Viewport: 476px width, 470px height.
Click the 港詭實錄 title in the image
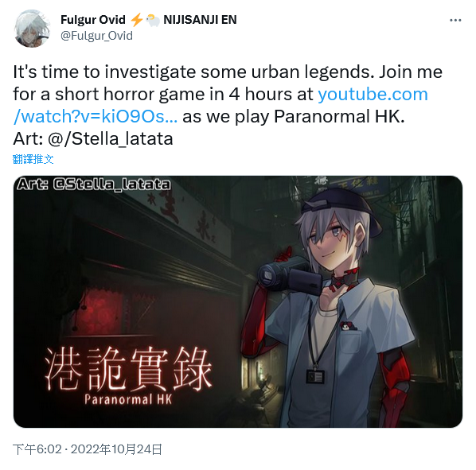(128, 369)
